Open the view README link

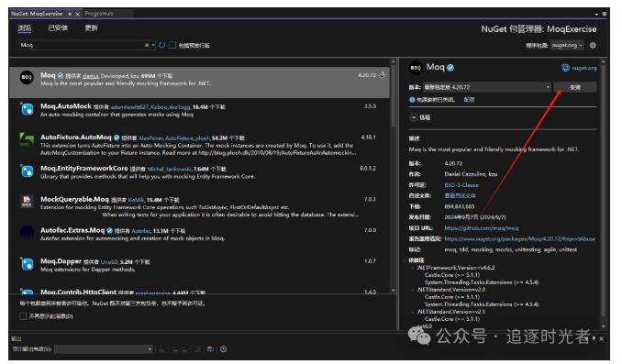pyautogui.click(x=461, y=196)
